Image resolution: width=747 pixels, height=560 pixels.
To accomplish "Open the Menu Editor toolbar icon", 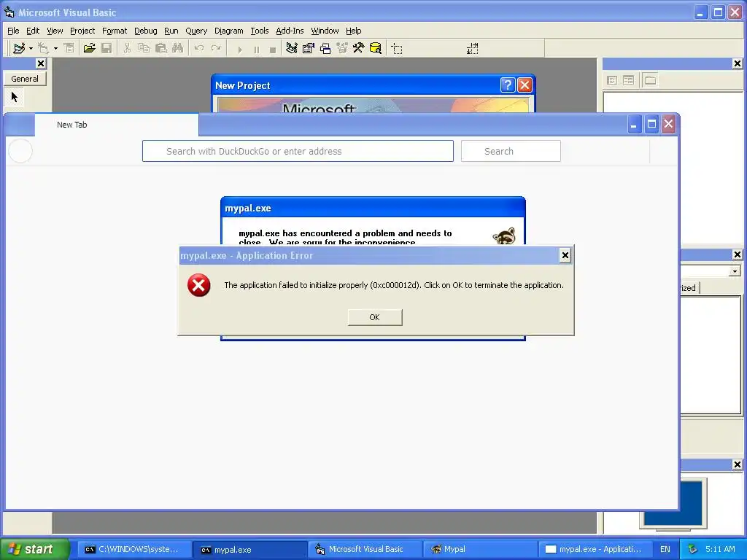I will click(x=69, y=49).
